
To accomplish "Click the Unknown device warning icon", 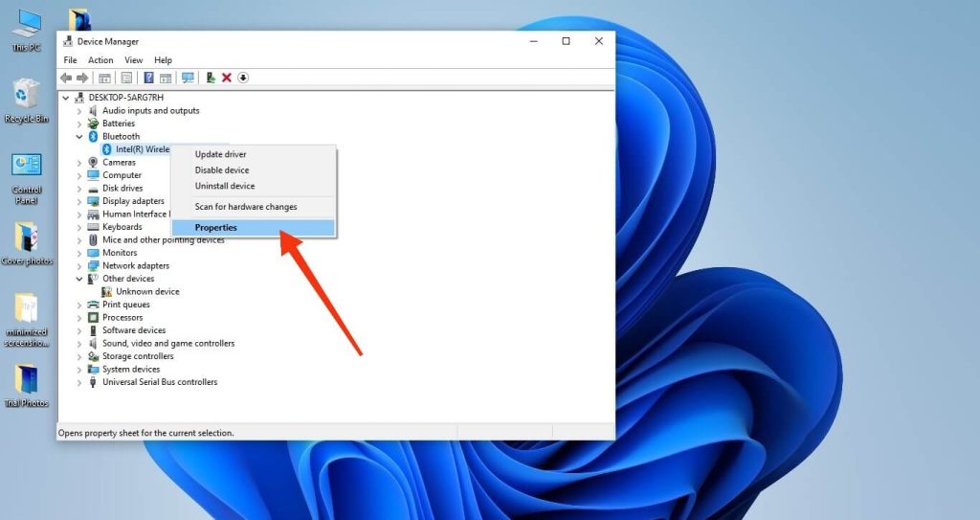I will click(107, 291).
